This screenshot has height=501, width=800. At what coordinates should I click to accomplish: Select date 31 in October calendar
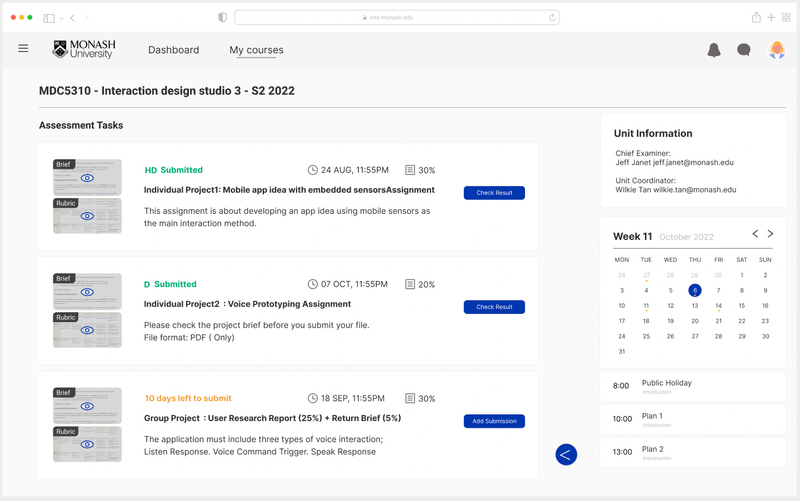[x=621, y=352]
